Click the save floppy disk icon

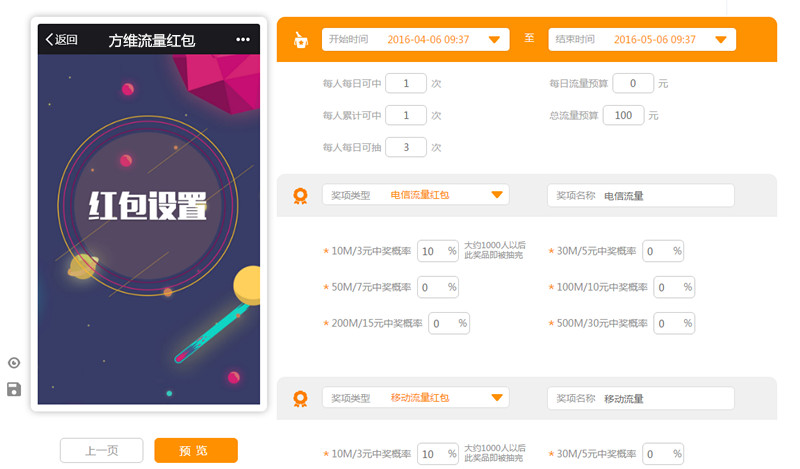coord(14,389)
